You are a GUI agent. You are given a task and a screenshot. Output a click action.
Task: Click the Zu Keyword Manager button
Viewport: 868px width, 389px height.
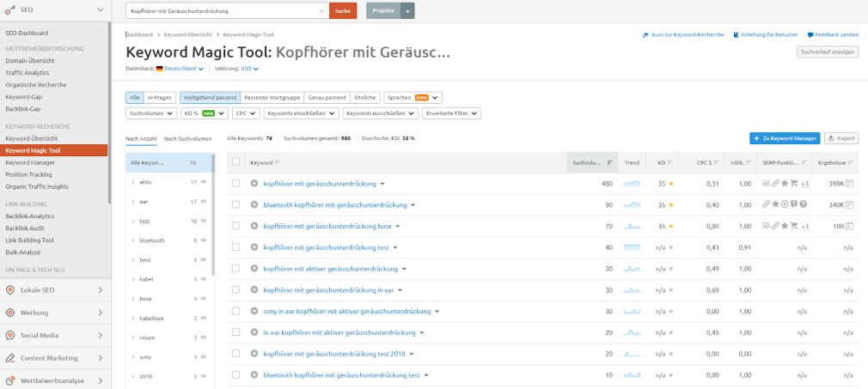pos(785,138)
